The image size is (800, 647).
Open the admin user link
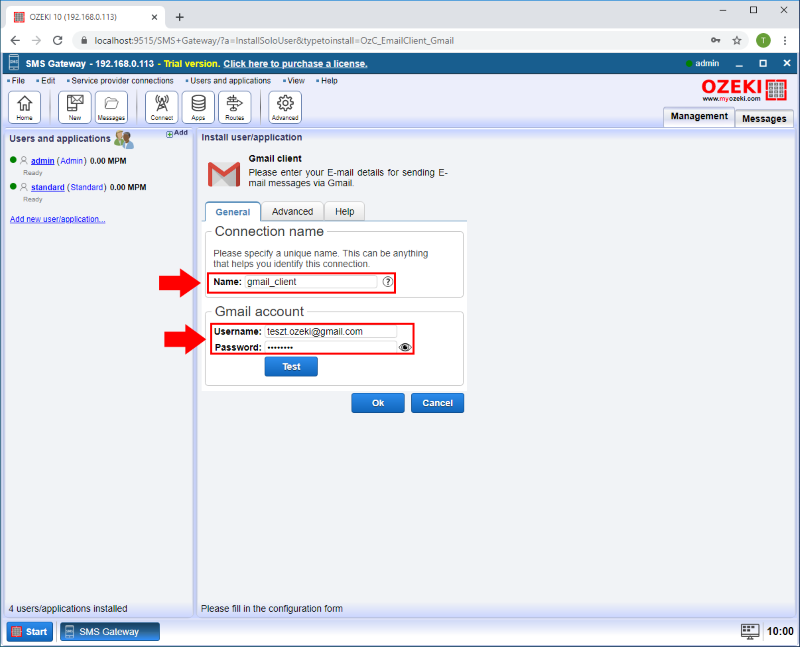point(42,161)
